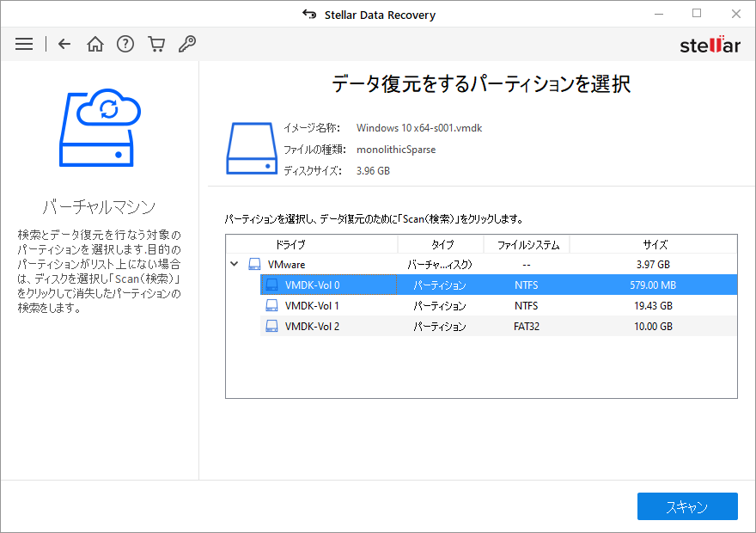Image resolution: width=756 pixels, height=533 pixels.
Task: Click the stellar logo
Action: click(x=710, y=45)
